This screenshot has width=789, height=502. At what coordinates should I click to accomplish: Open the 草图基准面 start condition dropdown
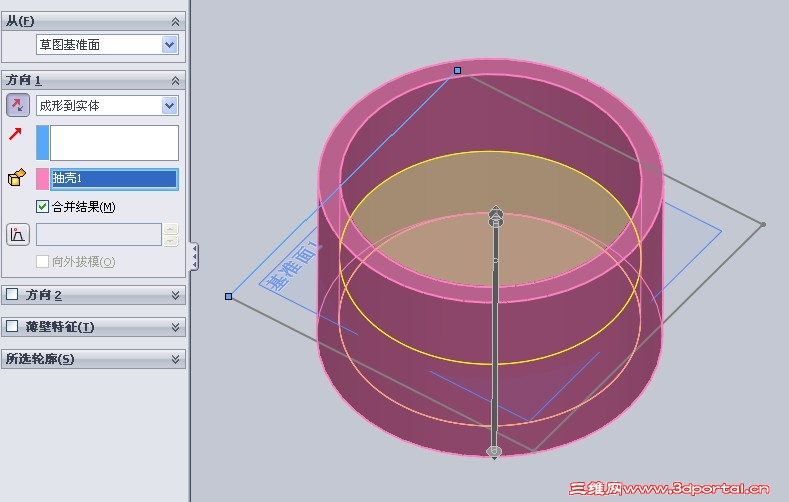[170, 45]
